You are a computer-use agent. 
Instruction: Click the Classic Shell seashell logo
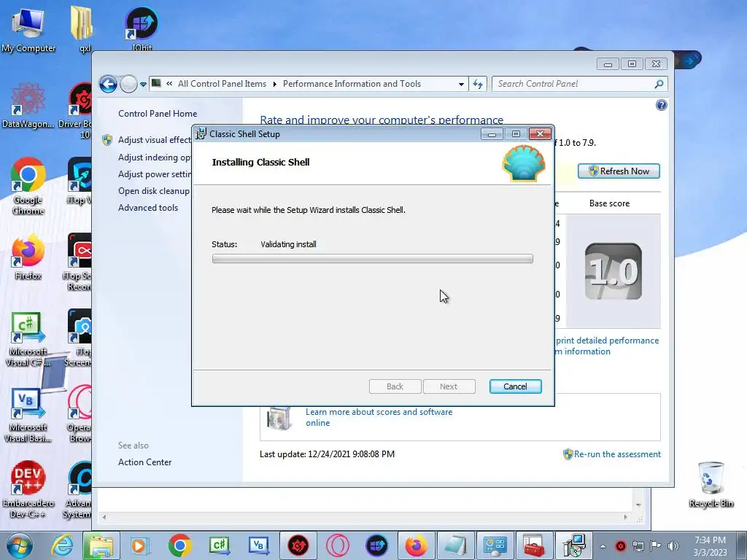[x=524, y=163]
